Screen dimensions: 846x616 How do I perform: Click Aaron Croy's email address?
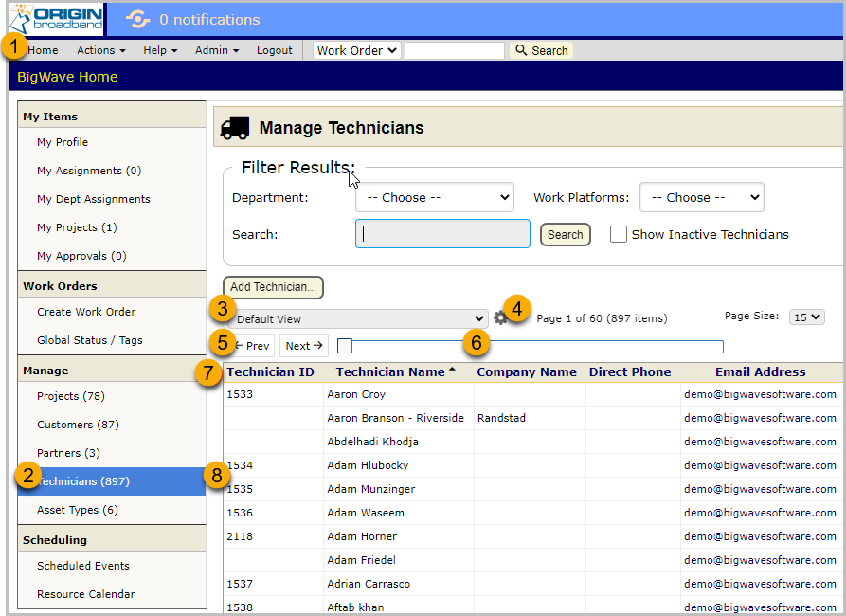click(760, 394)
